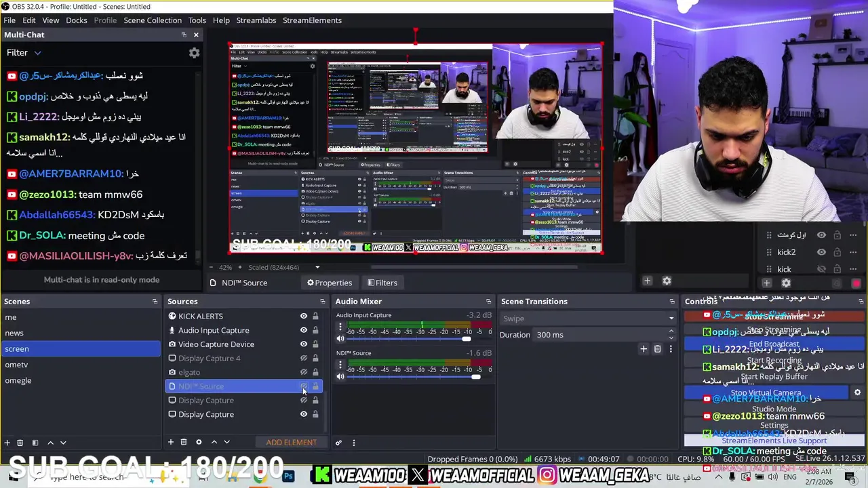The height and width of the screenshot is (488, 868).
Task: Open Audio Mixer toolbar kebab menu
Action: (x=353, y=443)
